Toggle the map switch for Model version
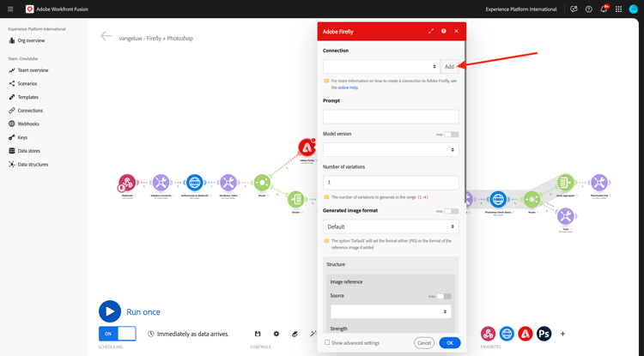 click(452, 135)
